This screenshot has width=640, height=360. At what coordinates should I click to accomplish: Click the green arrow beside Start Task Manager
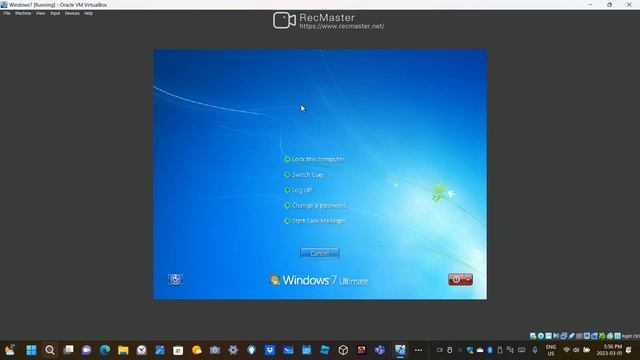tap(287, 221)
